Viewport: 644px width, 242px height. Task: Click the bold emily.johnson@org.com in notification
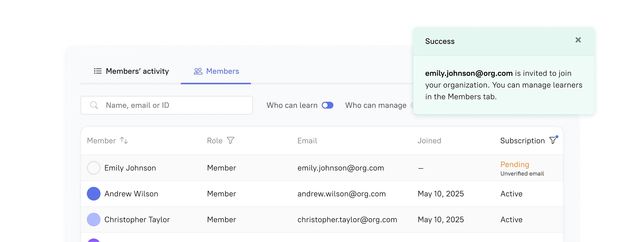pos(469,73)
